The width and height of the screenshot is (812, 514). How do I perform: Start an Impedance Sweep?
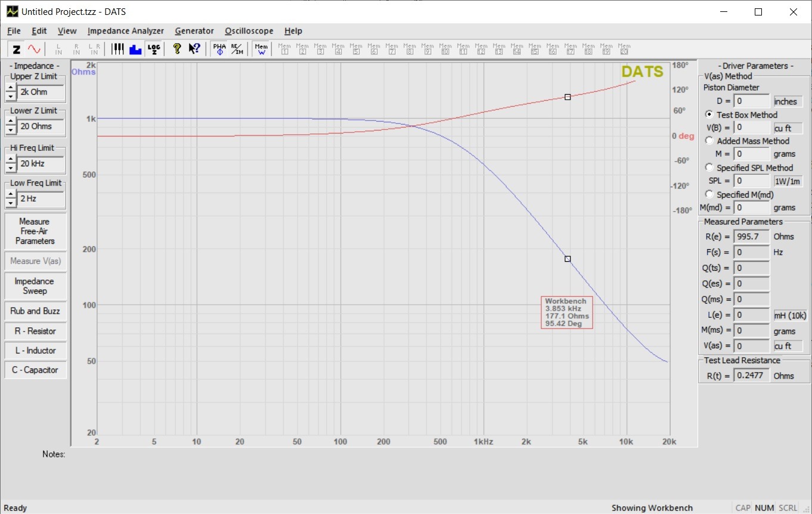pyautogui.click(x=35, y=286)
